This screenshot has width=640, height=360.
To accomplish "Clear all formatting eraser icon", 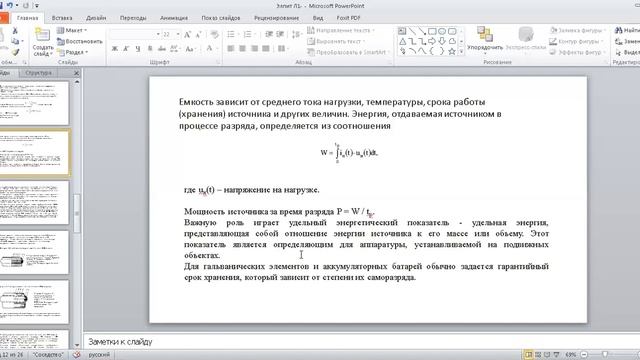I will 214,35.
